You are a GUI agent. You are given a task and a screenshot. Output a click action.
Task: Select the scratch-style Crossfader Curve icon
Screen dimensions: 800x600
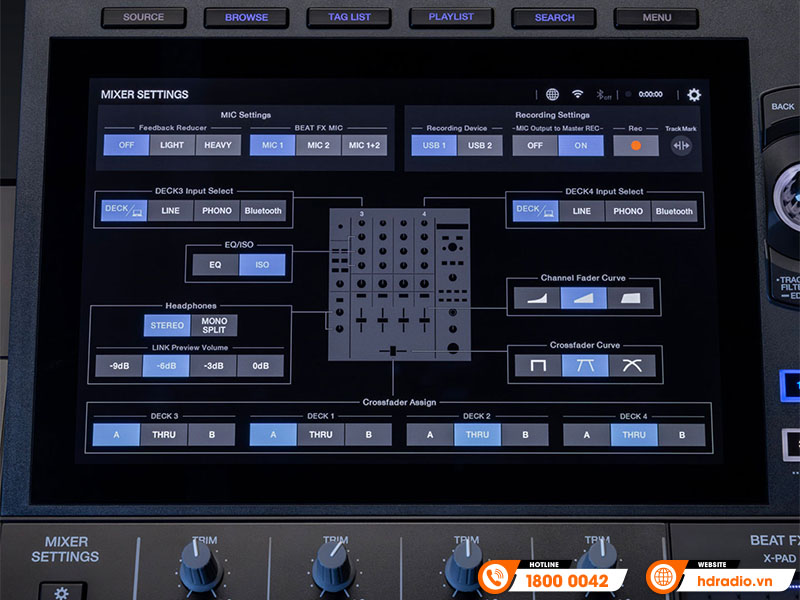(x=632, y=366)
